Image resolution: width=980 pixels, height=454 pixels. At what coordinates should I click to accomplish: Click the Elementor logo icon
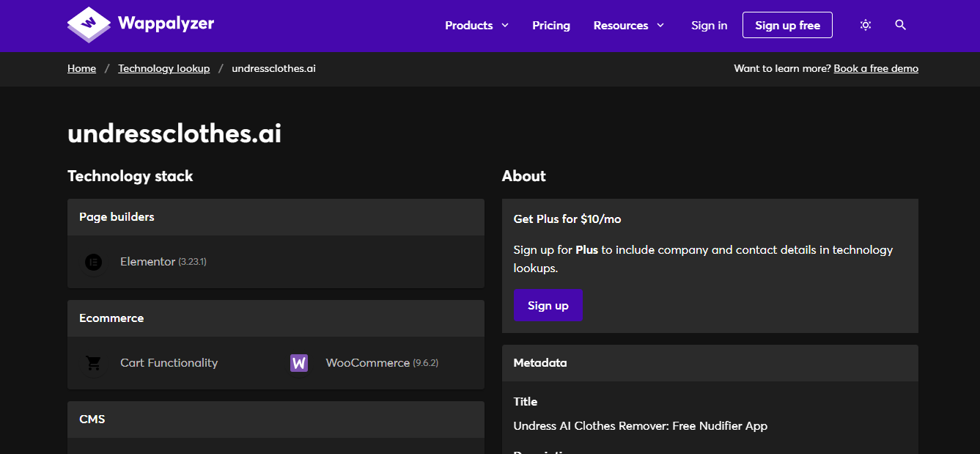[93, 262]
